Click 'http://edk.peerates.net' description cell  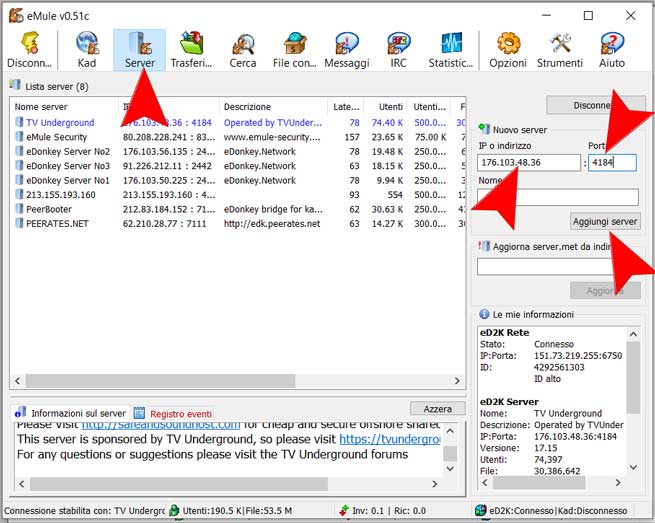pos(272,223)
